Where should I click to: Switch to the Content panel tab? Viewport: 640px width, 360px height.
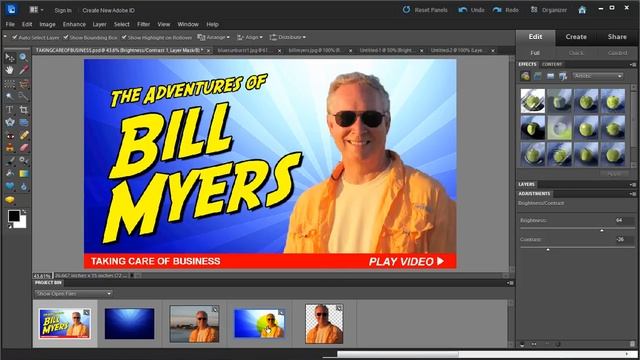pos(552,64)
